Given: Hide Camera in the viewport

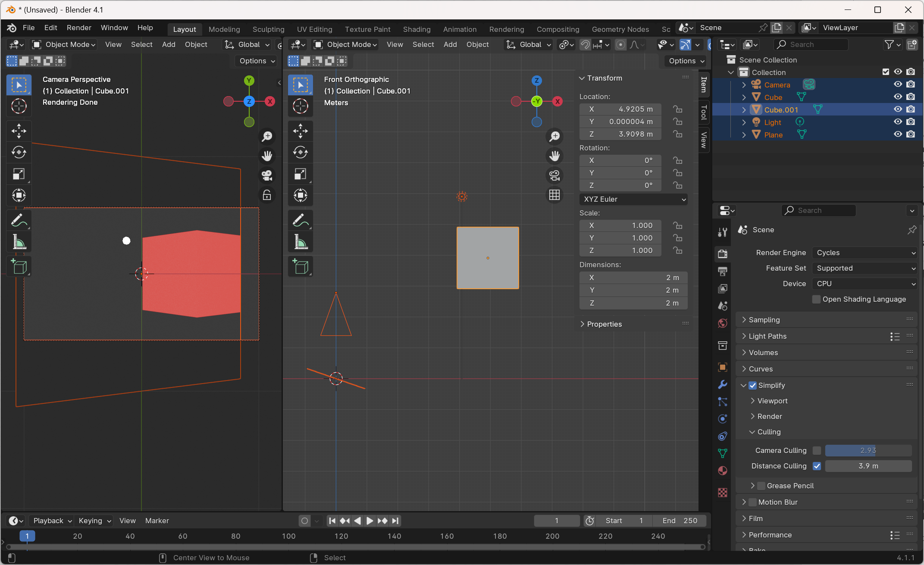Looking at the screenshot, I should click(898, 84).
